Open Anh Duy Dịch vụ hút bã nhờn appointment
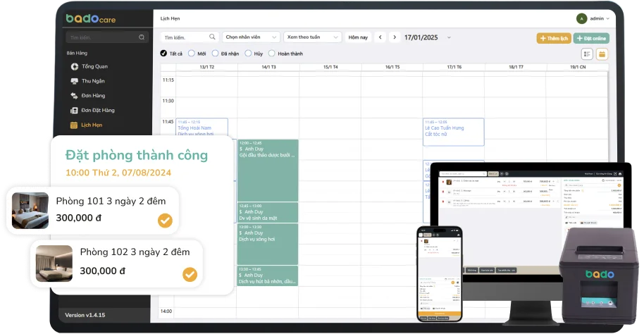This screenshot has height=334, width=644. (x=268, y=276)
